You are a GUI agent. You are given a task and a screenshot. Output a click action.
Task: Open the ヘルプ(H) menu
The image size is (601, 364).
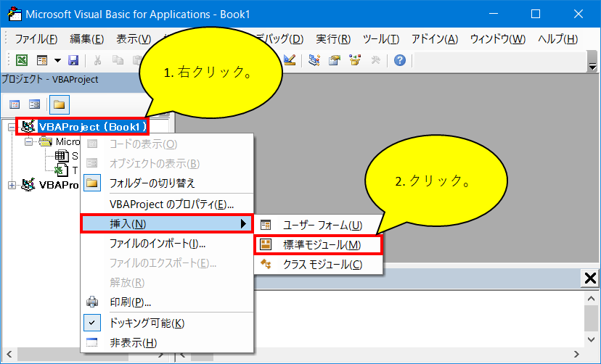[557, 39]
